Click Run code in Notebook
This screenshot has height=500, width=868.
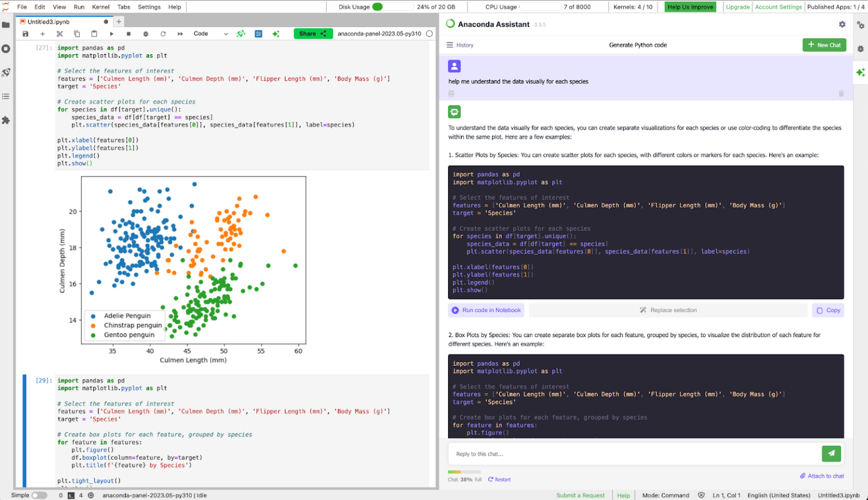[486, 310]
